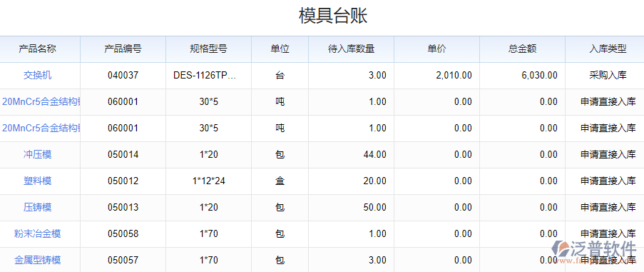The image size is (644, 272).
Task: Select product code 050057
Action: [x=123, y=260]
